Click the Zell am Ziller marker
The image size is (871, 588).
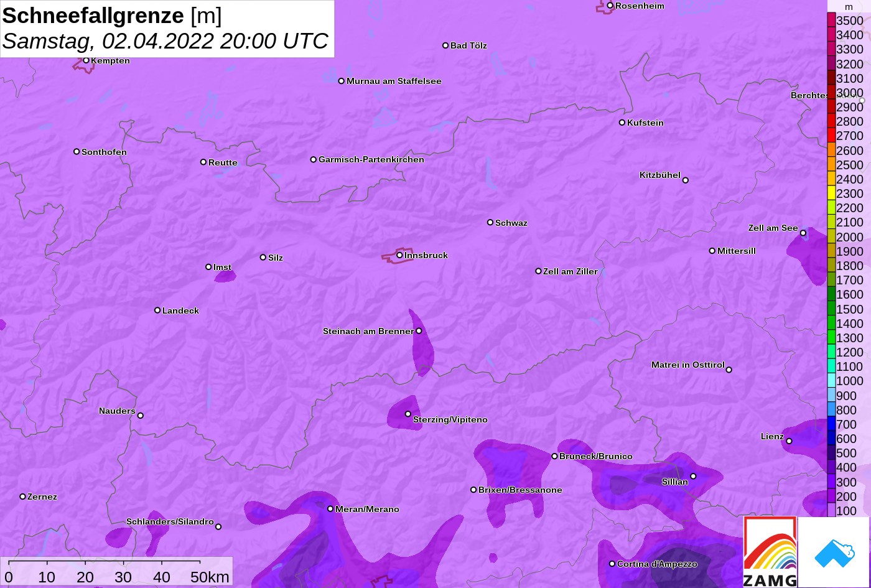(x=539, y=271)
